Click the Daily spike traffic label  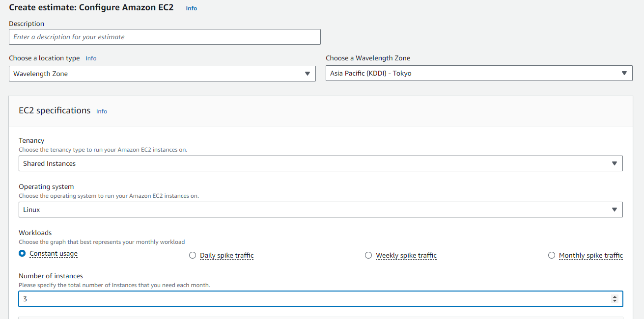click(226, 255)
